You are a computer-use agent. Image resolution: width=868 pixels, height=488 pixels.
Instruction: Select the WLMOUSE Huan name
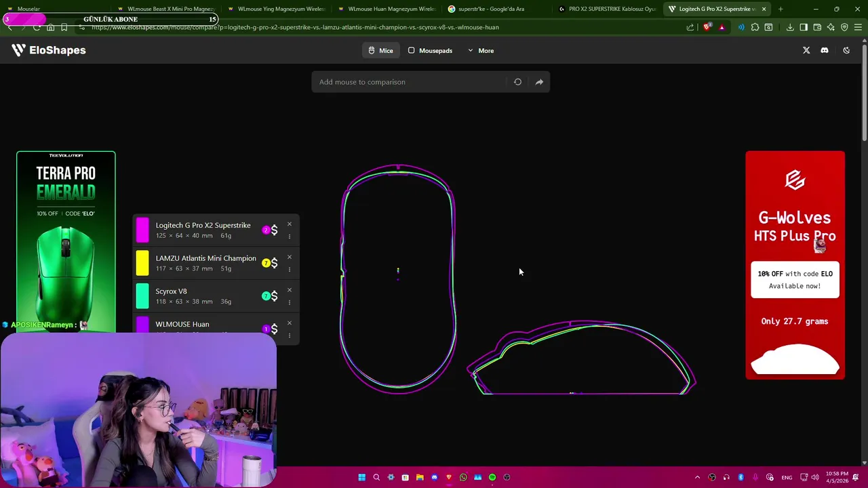(x=182, y=324)
